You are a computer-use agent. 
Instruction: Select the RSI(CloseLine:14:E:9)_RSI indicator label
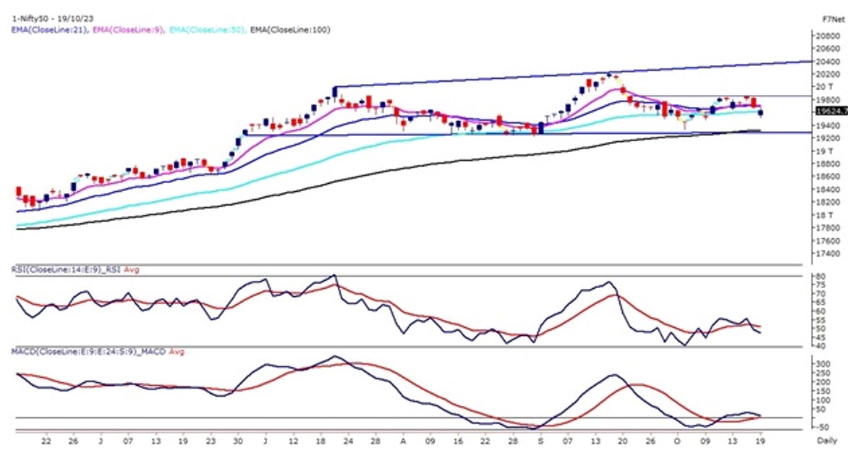tap(67, 269)
